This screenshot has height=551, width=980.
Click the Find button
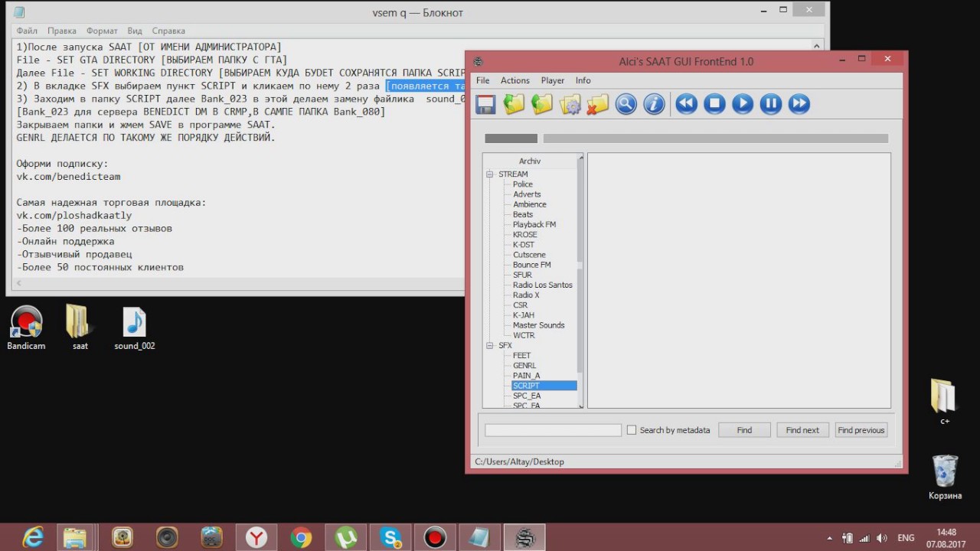(744, 430)
